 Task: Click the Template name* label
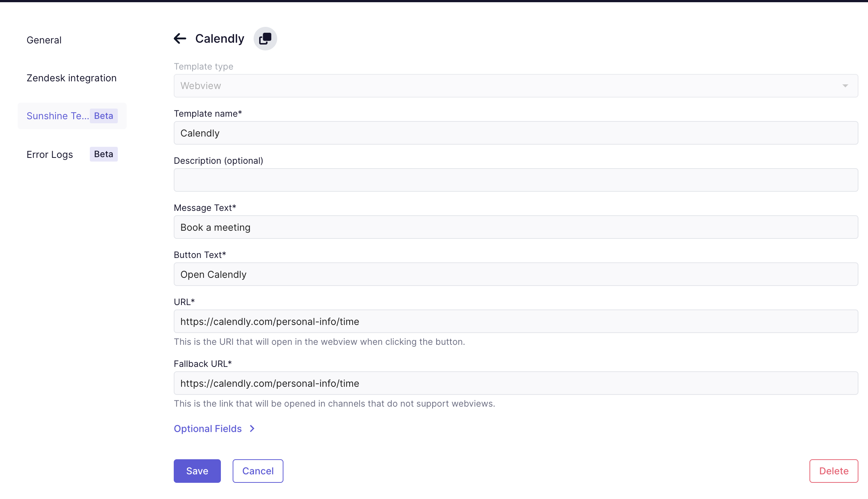coord(208,114)
